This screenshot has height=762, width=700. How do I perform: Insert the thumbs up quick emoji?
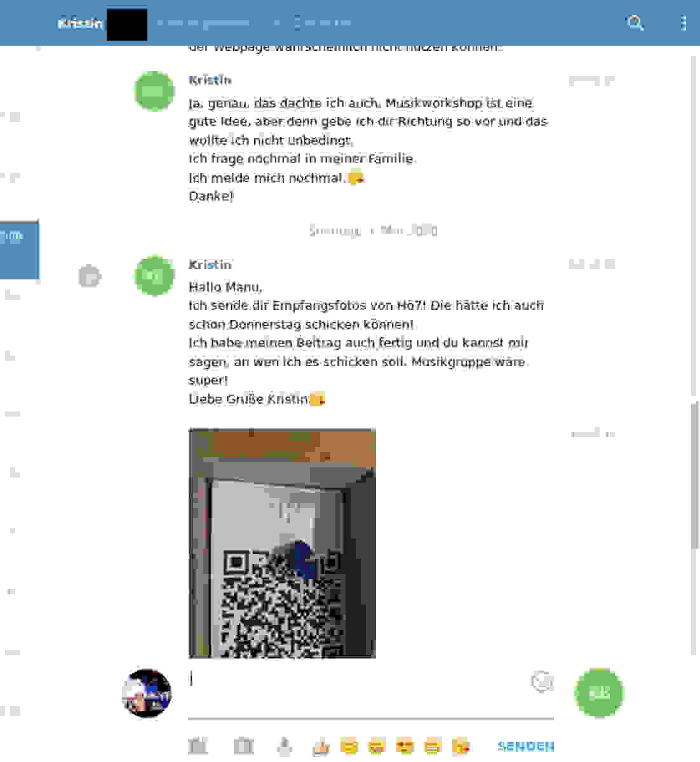(321, 746)
